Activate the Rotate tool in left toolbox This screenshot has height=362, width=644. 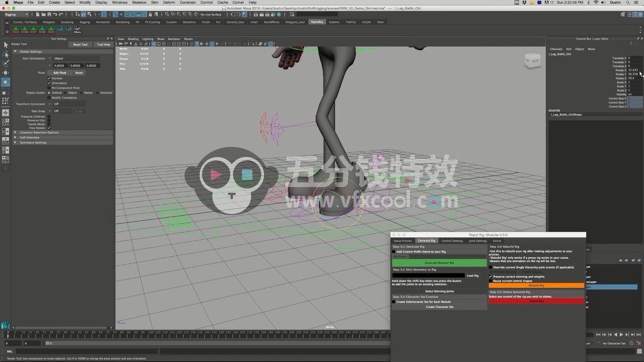(5, 82)
